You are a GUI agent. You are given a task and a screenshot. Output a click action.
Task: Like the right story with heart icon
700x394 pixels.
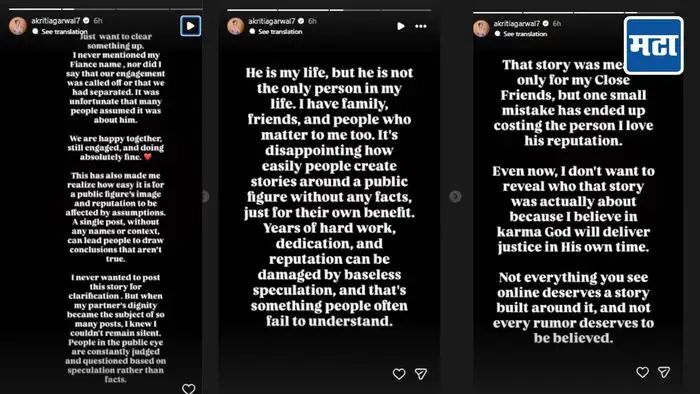[x=642, y=372]
